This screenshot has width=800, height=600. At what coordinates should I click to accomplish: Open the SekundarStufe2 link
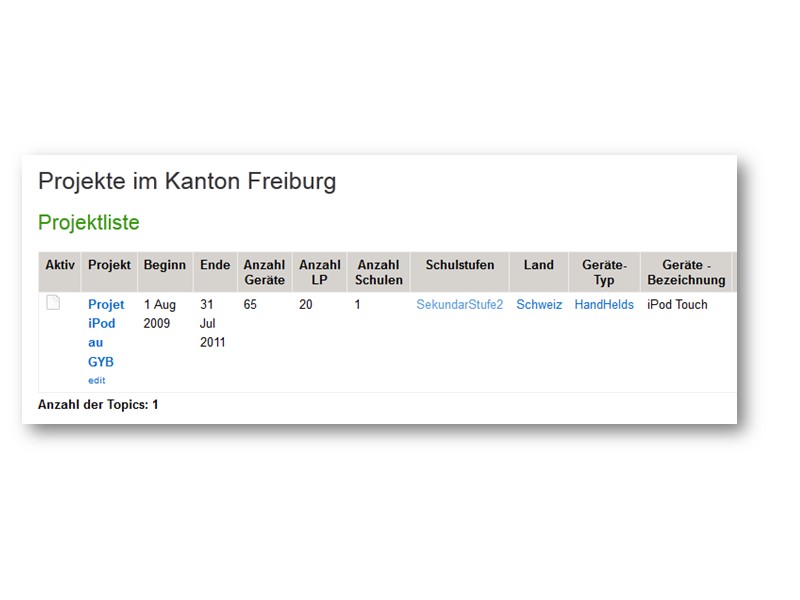click(459, 305)
